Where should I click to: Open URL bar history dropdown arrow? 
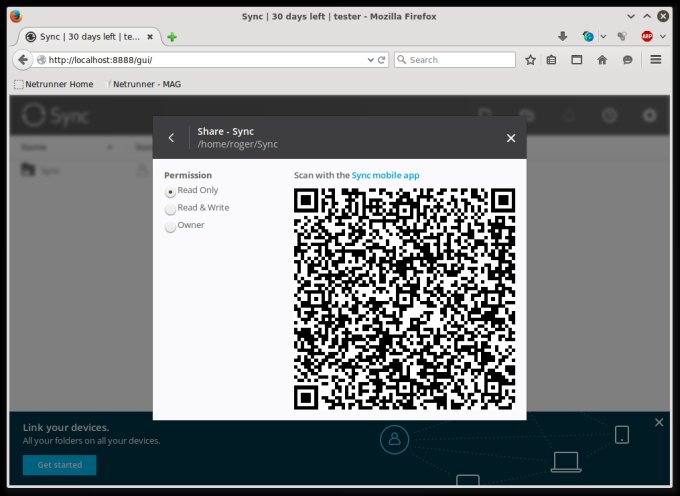click(x=370, y=60)
